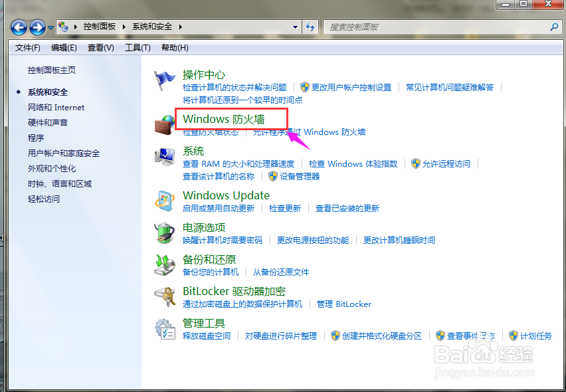Click 更改计算机睡眠时间
This screenshot has width=566, height=392.
click(x=399, y=241)
